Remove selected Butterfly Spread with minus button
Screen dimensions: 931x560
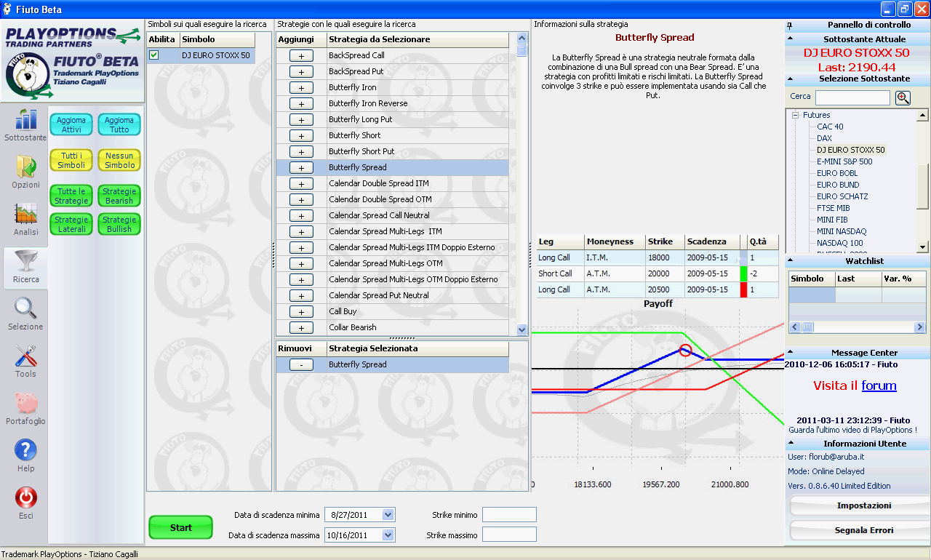(x=300, y=364)
